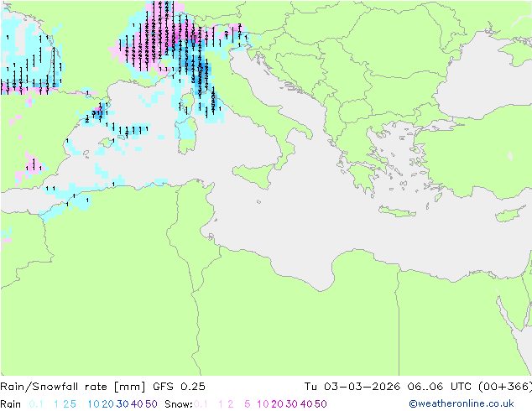Image resolution: width=532 pixels, height=411 pixels.
Task: Click the 'Snow:' legend label
Action: click(x=179, y=404)
